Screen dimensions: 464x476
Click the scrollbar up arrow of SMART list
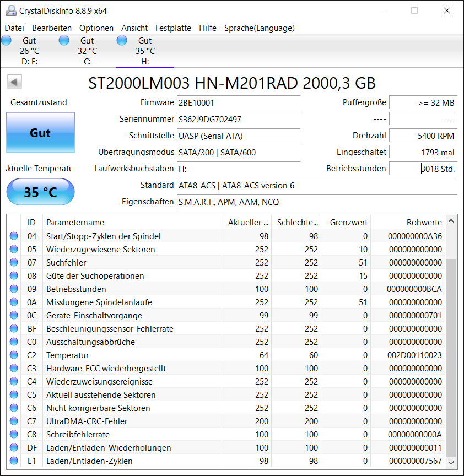click(451, 221)
